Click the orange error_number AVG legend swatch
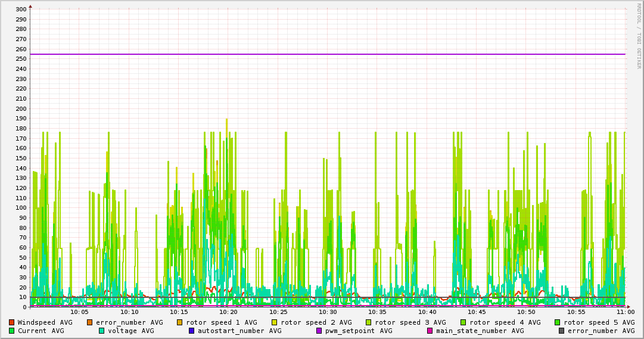The image size is (644, 339). coord(90,322)
